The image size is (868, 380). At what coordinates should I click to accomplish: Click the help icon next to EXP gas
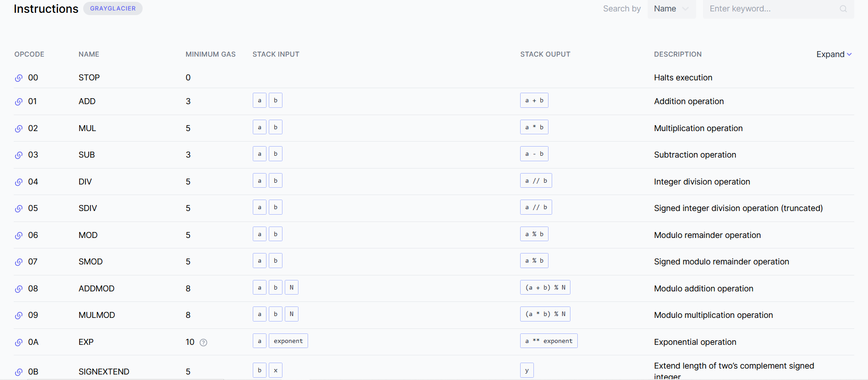tap(203, 343)
